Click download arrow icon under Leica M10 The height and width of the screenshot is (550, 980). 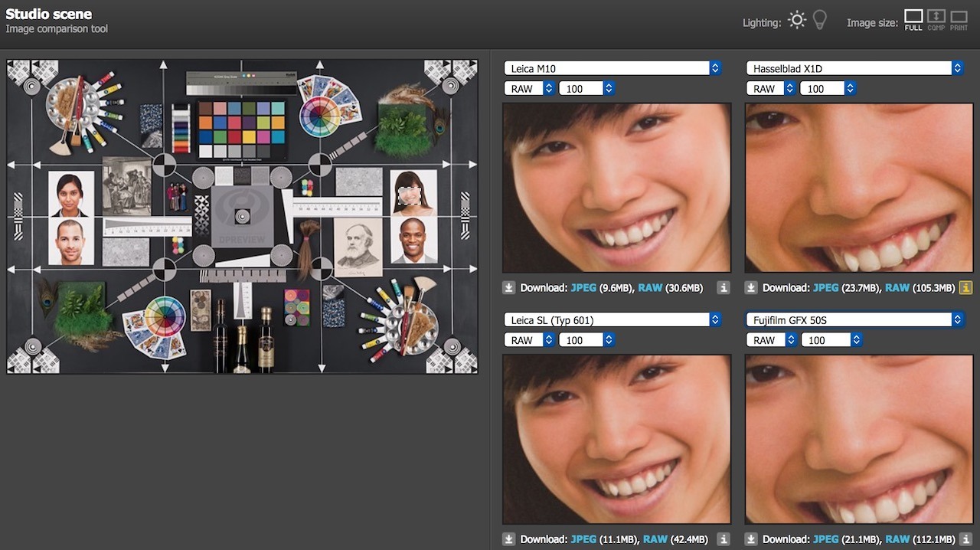coord(509,288)
